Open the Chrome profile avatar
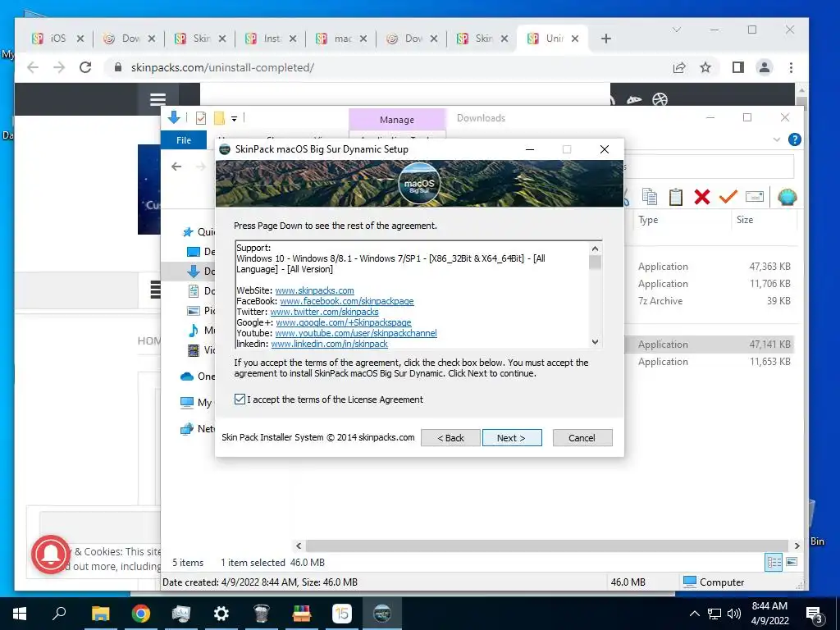This screenshot has width=840, height=630. [x=765, y=67]
